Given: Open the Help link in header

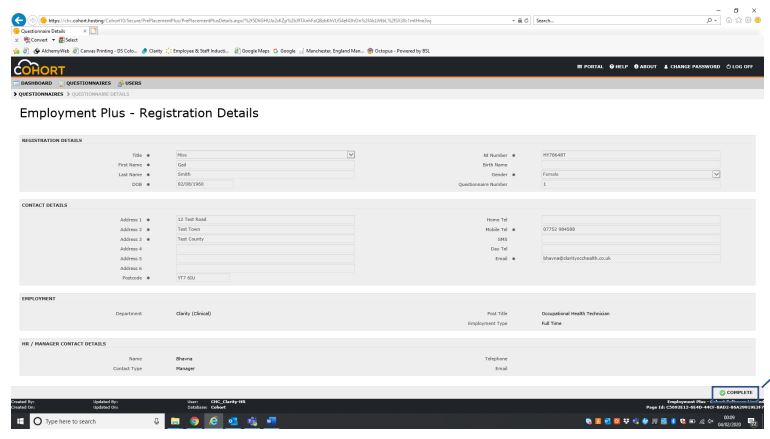Looking at the screenshot, I should point(619,67).
